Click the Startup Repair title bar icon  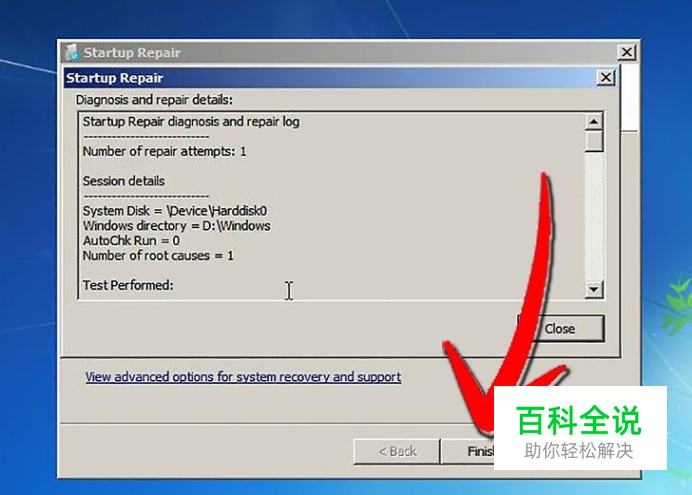71,52
